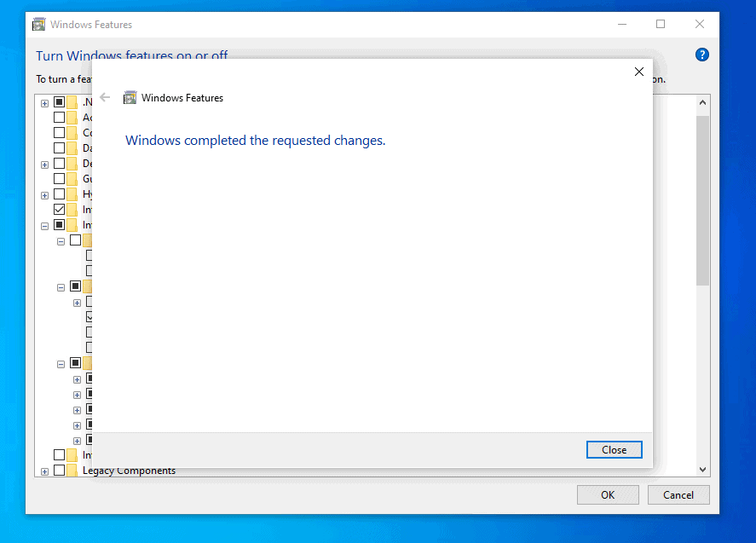Viewport: 756px width, 543px height.
Task: Click the Windows Features icon in the main title bar
Action: pyautogui.click(x=38, y=24)
